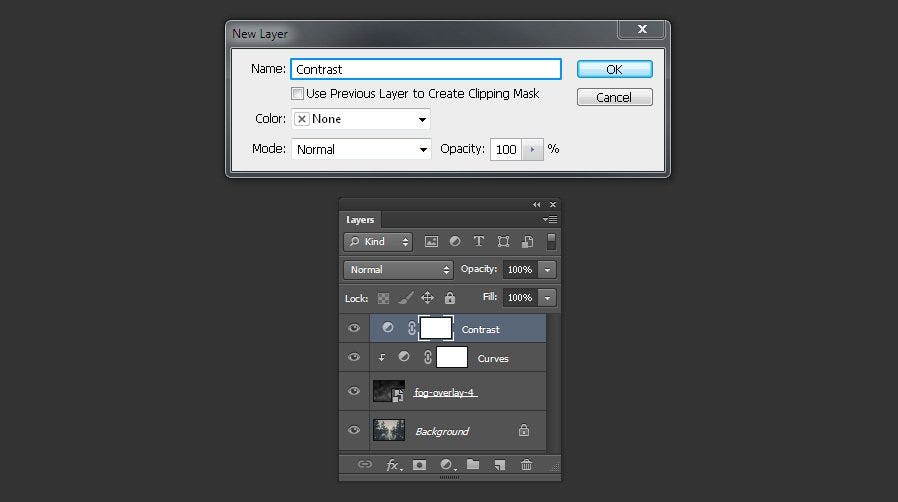This screenshot has width=898, height=502.
Task: Select the fog-overlay-4 layer name
Action: coord(445,393)
